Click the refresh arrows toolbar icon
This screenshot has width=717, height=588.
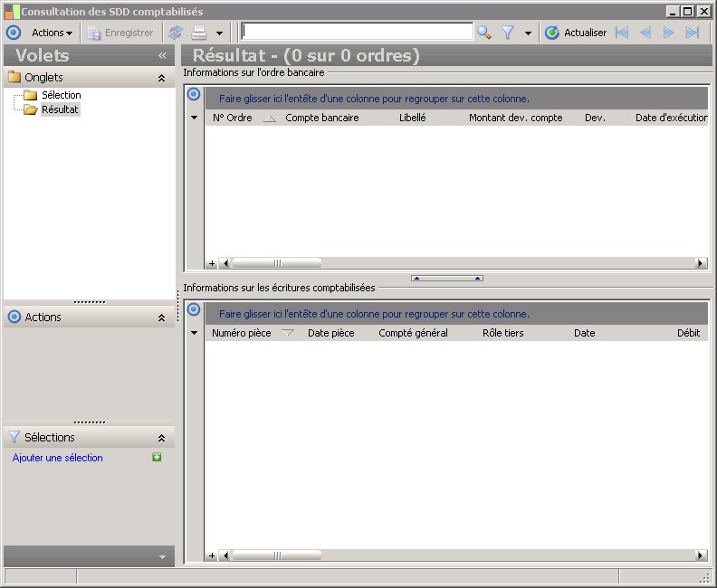tap(176, 33)
